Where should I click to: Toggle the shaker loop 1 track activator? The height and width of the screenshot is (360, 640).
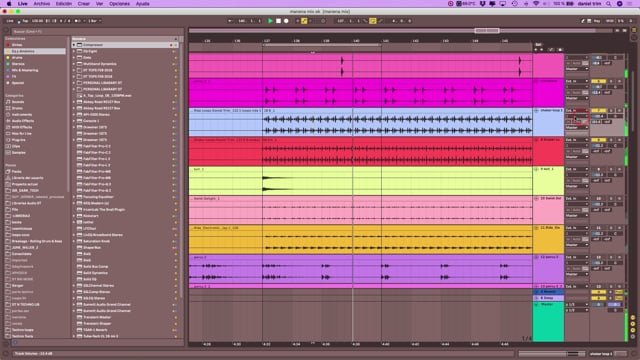[x=598, y=111]
